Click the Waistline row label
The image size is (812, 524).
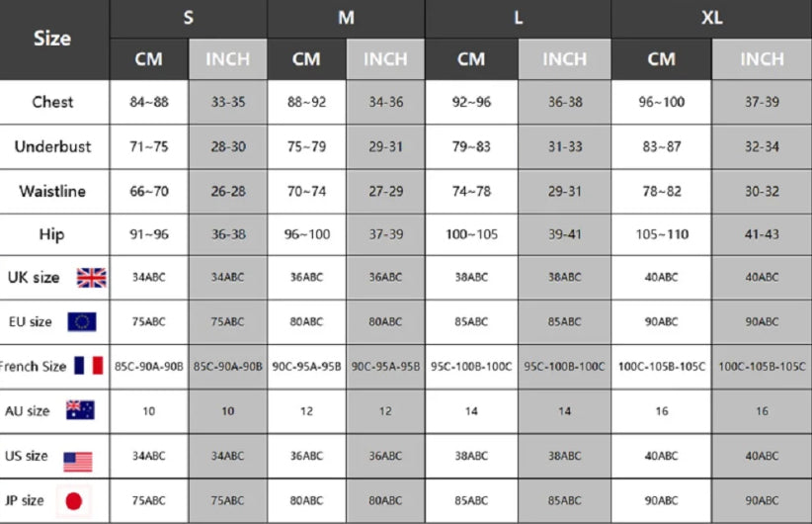pyautogui.click(x=52, y=191)
